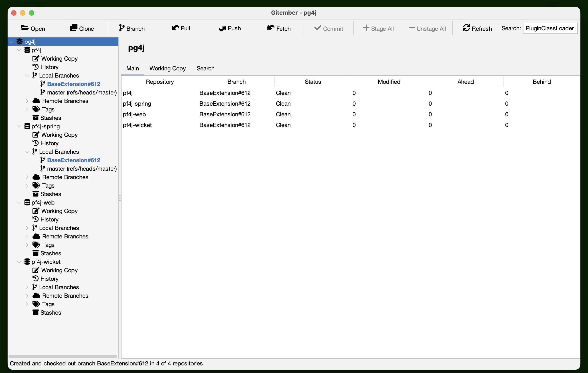Click the pg4j workspace layers icon
The width and height of the screenshot is (588, 373).
point(20,41)
